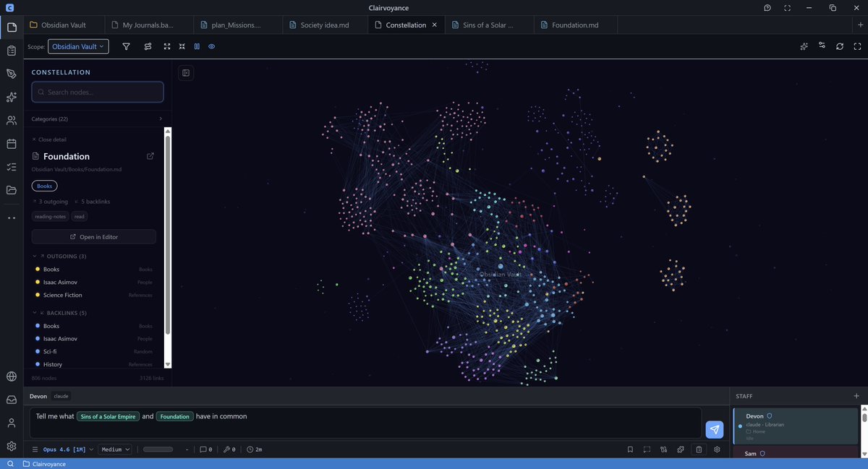Close the Constellation tab

[435, 25]
